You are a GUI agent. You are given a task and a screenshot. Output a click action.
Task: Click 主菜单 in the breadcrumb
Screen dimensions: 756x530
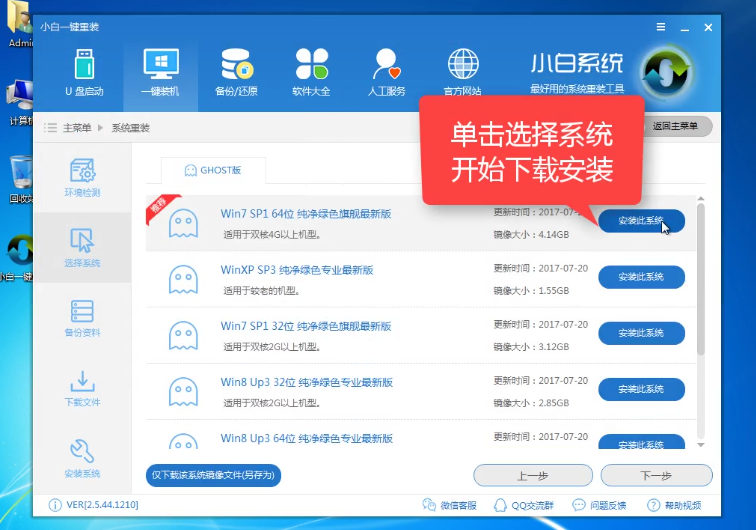[76, 128]
